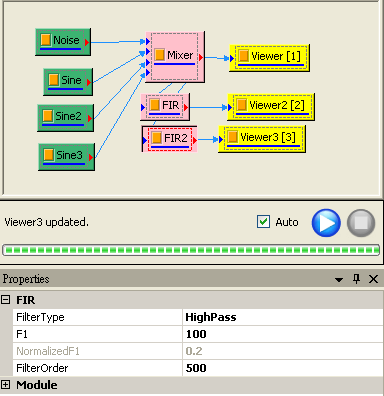Click the Viewer3 [3] node icon
Viewport: 384px width, 396px height.
click(233, 137)
